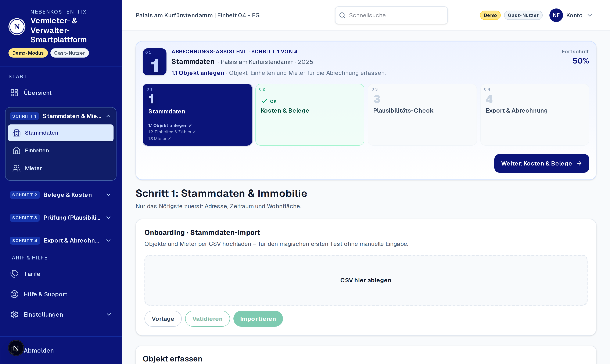610x364 pixels.
Task: Switch to the Kosten & Belege step card
Action: pos(310,115)
